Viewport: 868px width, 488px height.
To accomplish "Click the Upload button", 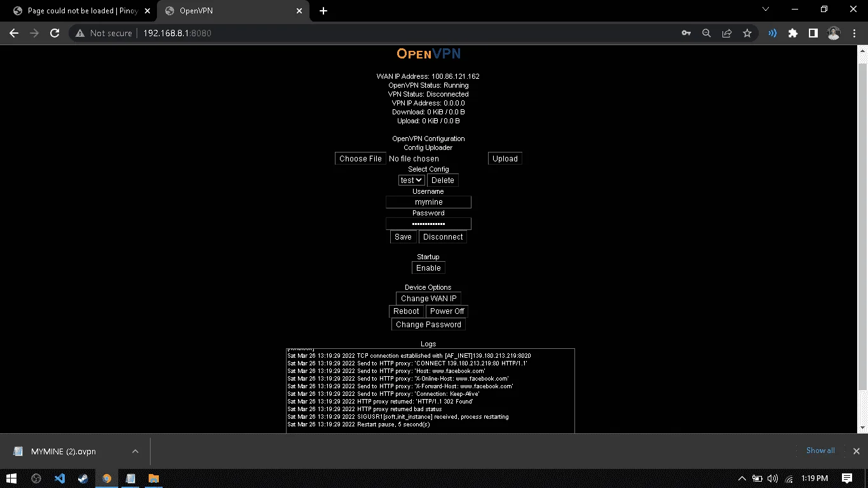I will [x=505, y=158].
